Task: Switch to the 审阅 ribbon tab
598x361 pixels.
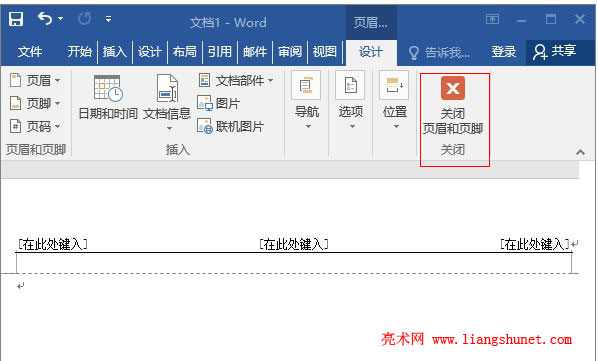Action: tap(290, 51)
